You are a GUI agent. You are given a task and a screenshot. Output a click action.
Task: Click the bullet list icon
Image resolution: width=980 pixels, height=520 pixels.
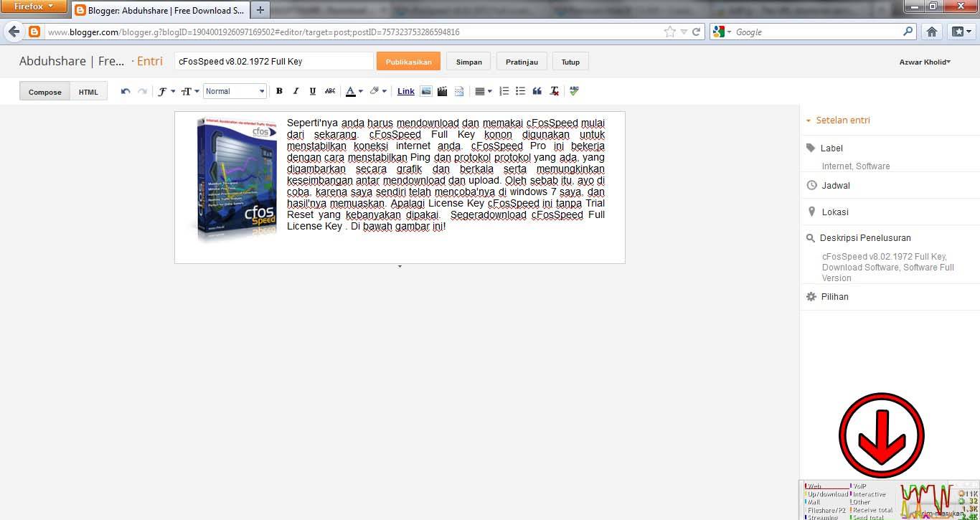pos(520,91)
